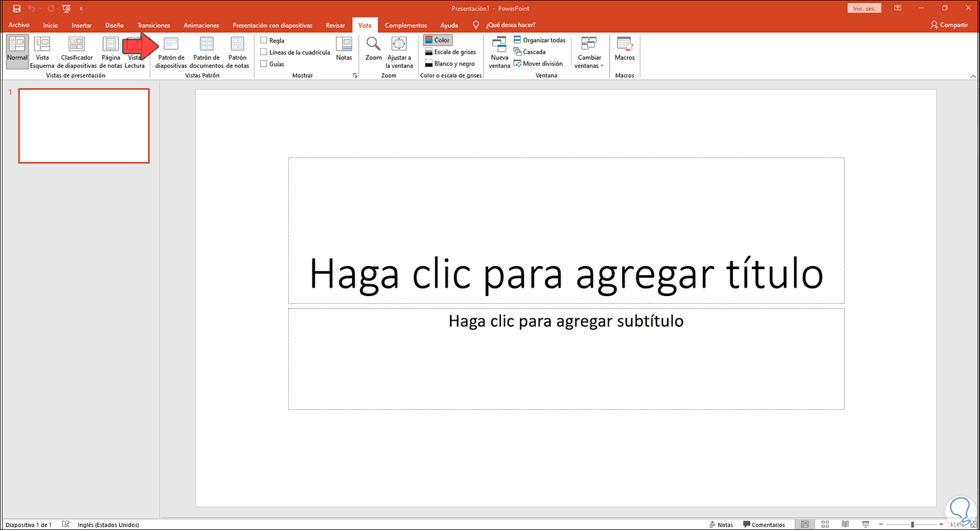
Task: Adjust the zoom slider in the status bar
Action: point(912,525)
